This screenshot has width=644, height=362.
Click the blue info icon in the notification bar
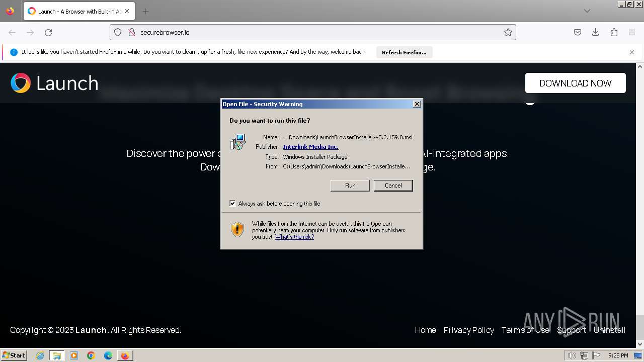[14, 52]
